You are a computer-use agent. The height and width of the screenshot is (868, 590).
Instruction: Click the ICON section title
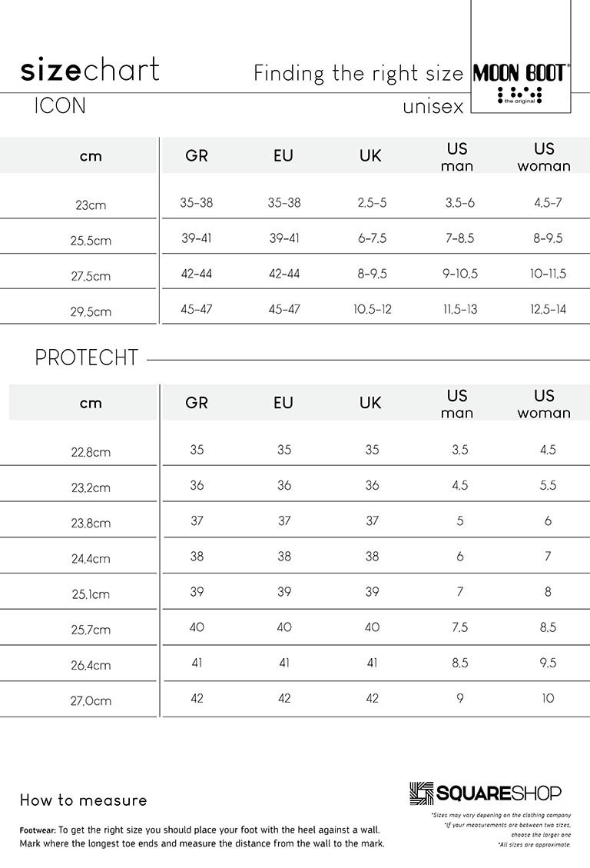tap(60, 106)
